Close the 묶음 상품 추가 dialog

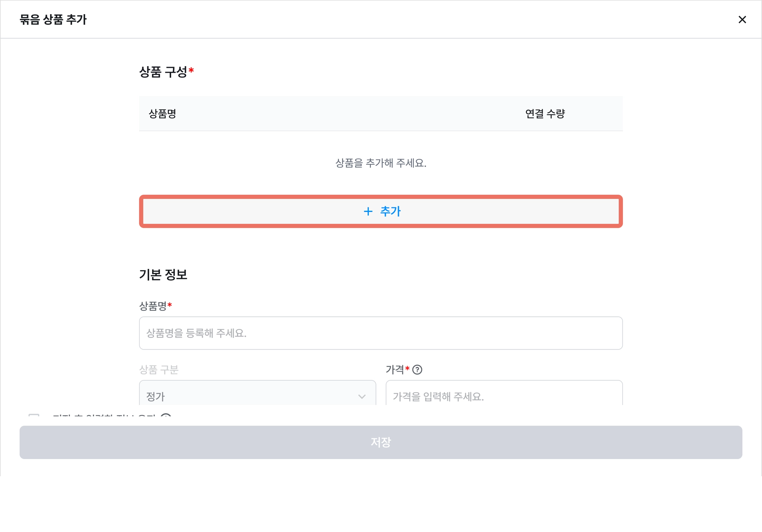coord(742,19)
